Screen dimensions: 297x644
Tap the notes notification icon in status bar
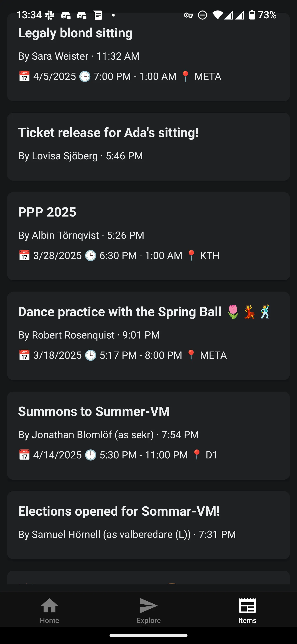point(98,15)
